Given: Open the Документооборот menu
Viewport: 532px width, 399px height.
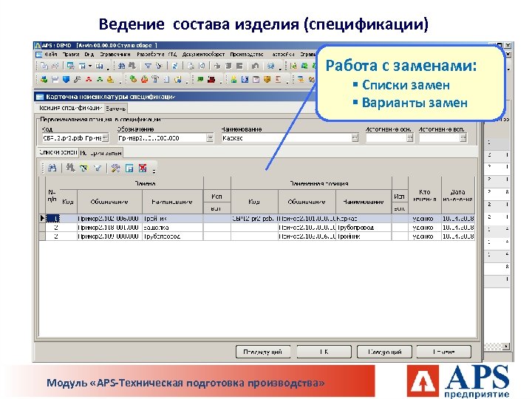Looking at the screenshot, I should [x=204, y=54].
